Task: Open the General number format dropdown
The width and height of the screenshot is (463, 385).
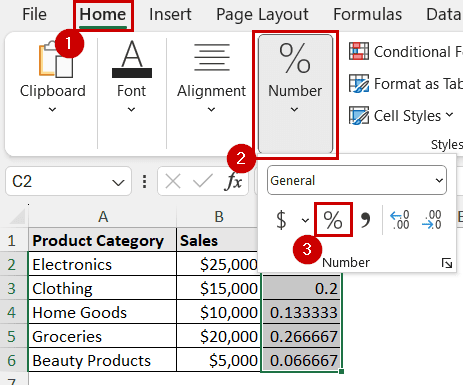Action: pyautogui.click(x=357, y=180)
